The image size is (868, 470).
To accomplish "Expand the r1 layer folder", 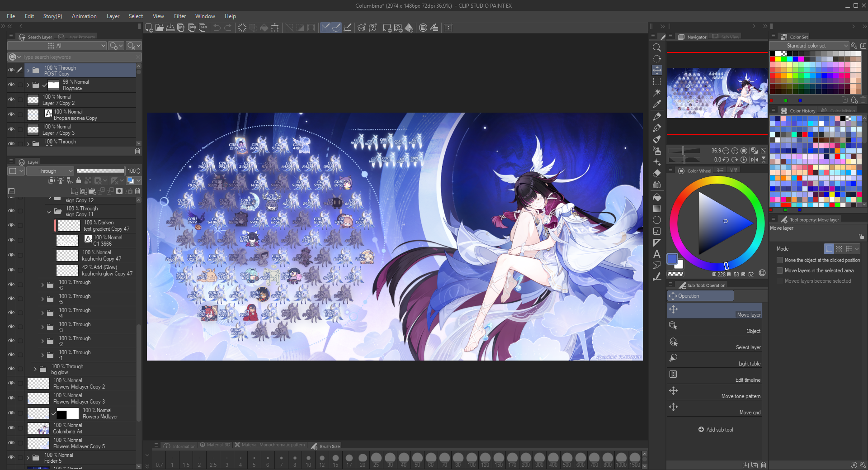I will click(42, 355).
